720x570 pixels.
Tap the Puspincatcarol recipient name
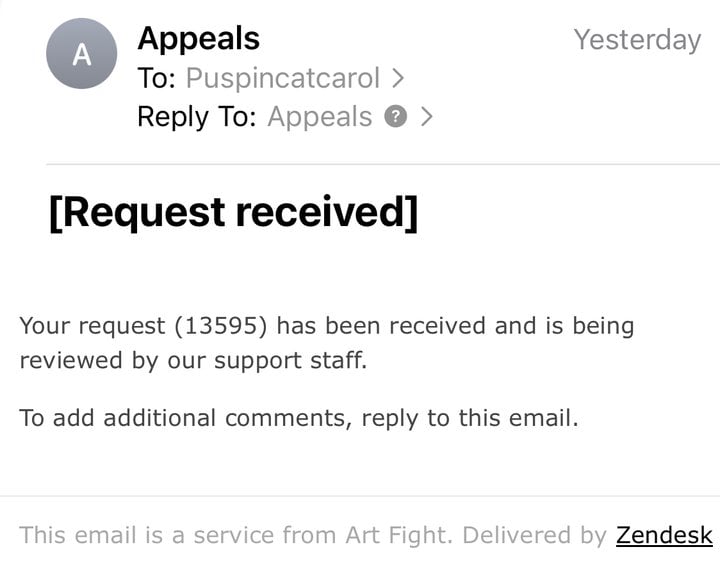(283, 78)
